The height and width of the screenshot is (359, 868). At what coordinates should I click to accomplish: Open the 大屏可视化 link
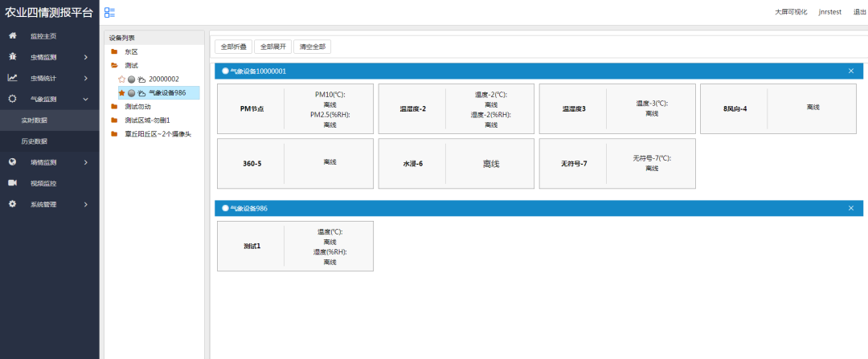(791, 12)
